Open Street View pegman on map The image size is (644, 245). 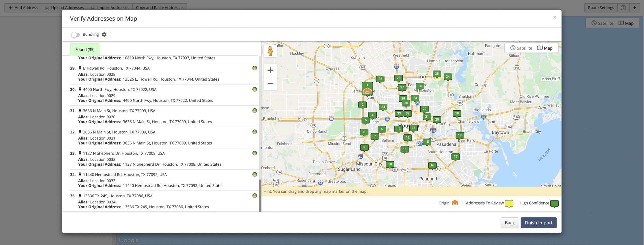270,51
